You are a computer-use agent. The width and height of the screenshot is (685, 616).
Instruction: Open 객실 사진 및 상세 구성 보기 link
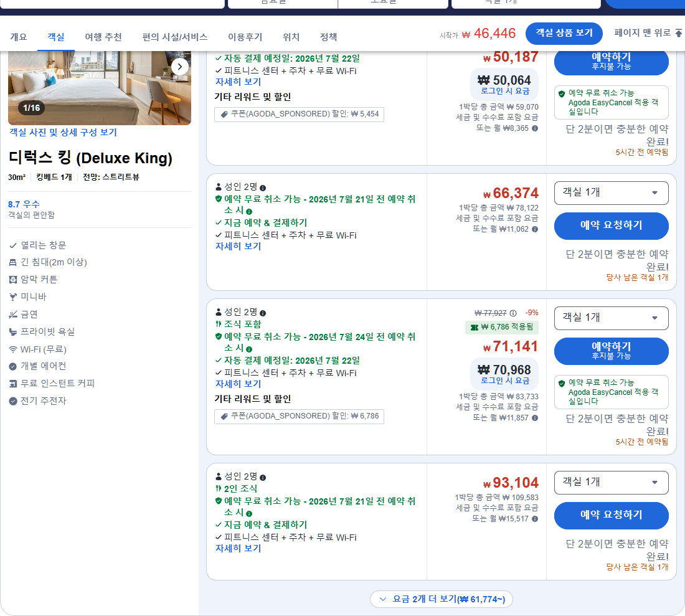click(x=63, y=133)
